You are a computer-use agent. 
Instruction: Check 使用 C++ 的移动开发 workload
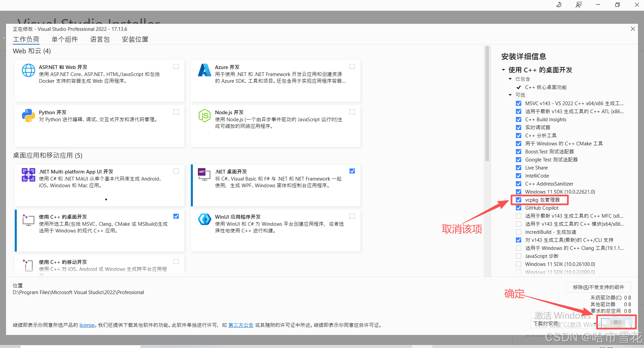tap(176, 261)
